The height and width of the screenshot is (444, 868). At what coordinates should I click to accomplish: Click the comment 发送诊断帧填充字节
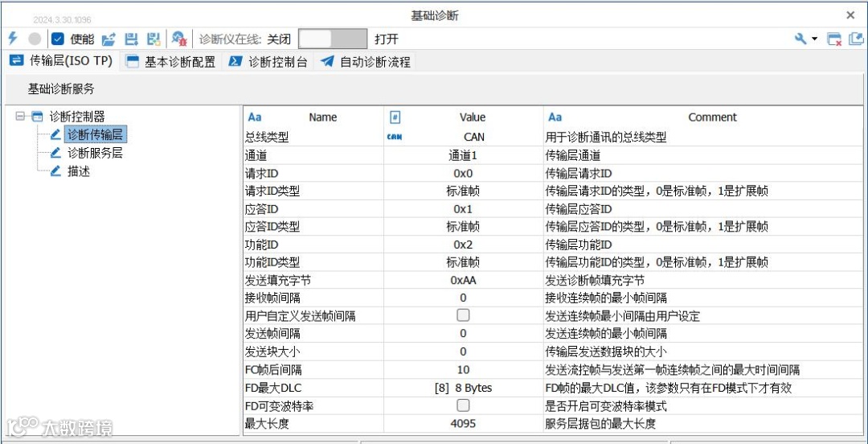[x=595, y=280]
